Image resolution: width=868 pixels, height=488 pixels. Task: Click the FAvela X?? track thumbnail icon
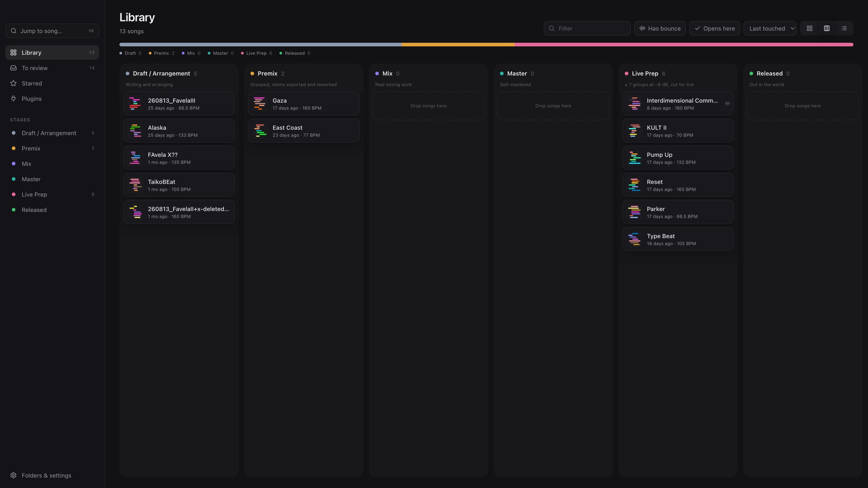tap(135, 158)
